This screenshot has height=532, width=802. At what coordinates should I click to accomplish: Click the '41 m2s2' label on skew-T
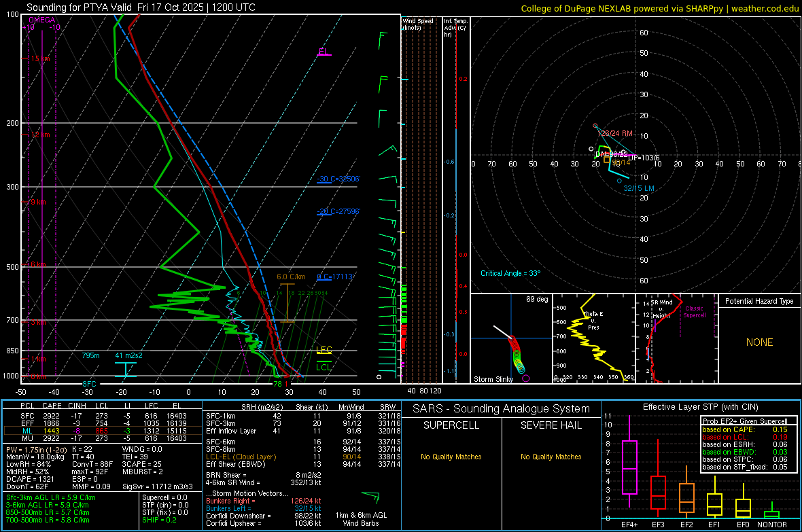tap(129, 355)
